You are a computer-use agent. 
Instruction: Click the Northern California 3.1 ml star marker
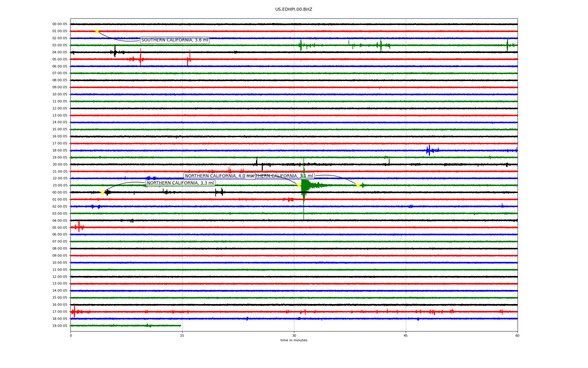tap(358, 185)
